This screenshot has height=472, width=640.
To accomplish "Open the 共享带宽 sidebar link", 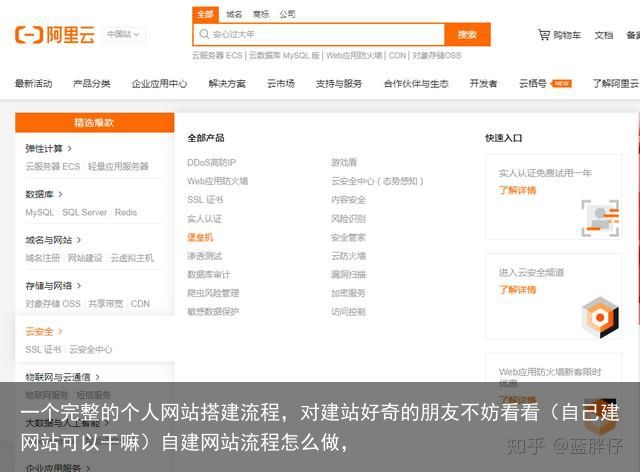I will [x=106, y=304].
